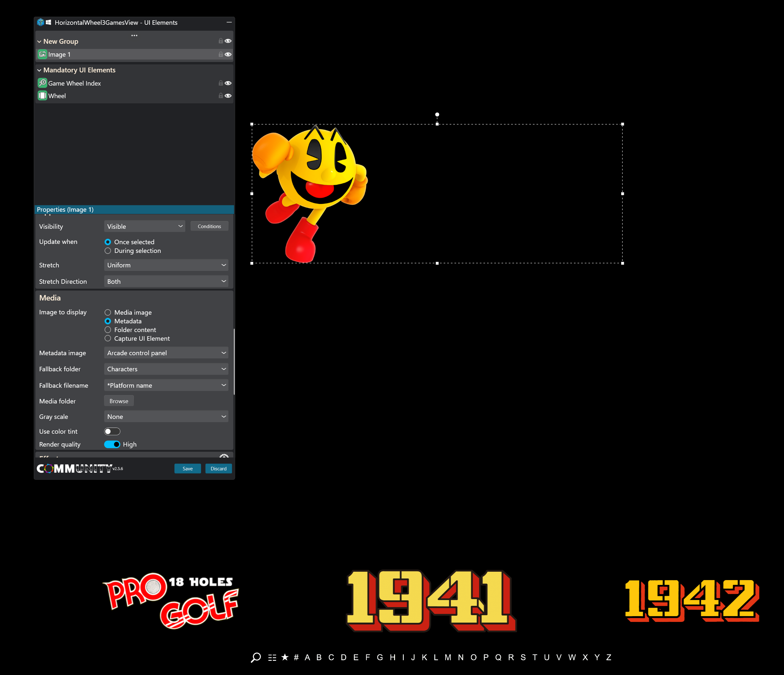Viewport: 784px width, 675px height.
Task: Click the Conditions button
Action: [209, 227]
